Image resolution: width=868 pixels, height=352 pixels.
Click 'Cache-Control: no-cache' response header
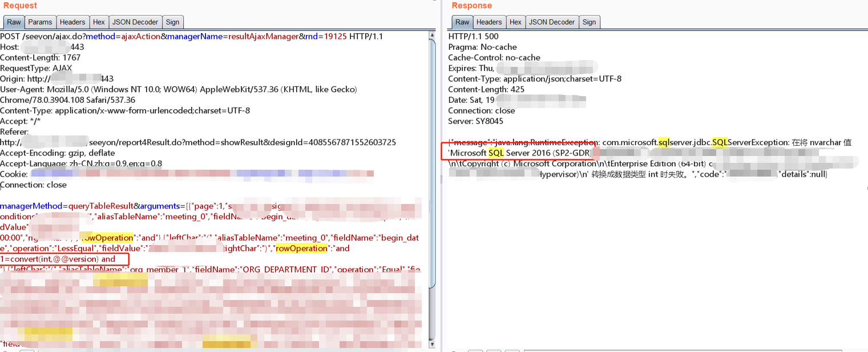[494, 58]
